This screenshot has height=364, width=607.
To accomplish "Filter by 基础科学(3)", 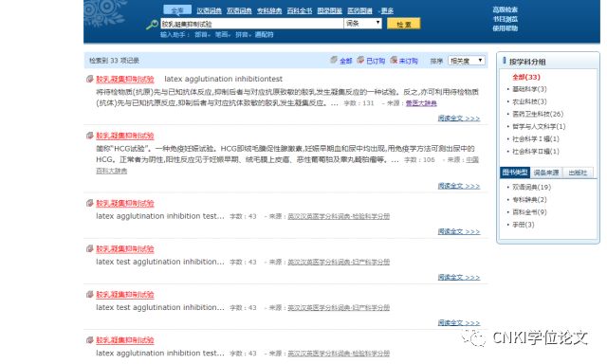I will pyautogui.click(x=529, y=89).
